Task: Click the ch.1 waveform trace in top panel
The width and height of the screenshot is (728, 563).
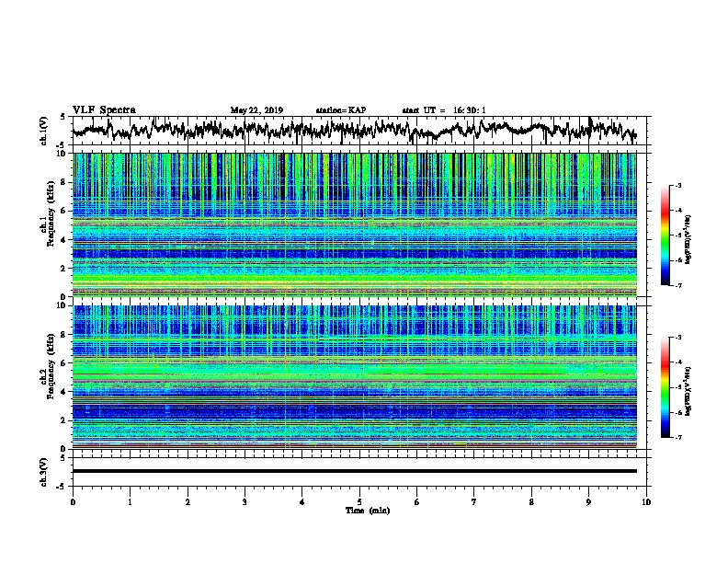Action: (354, 130)
